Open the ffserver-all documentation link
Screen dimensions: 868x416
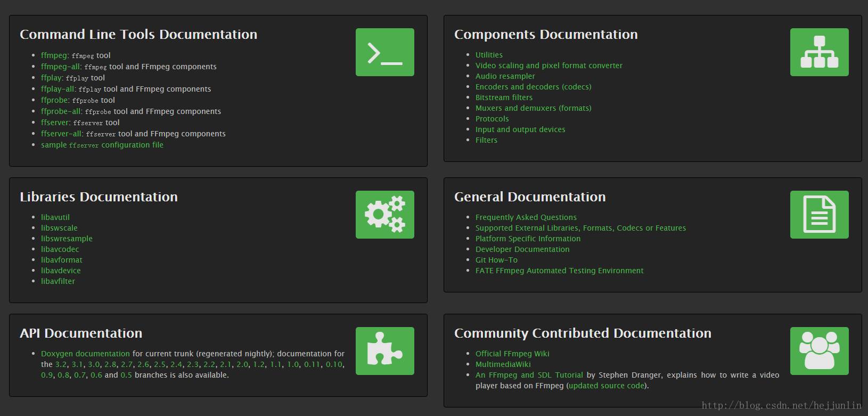pyautogui.click(x=61, y=134)
